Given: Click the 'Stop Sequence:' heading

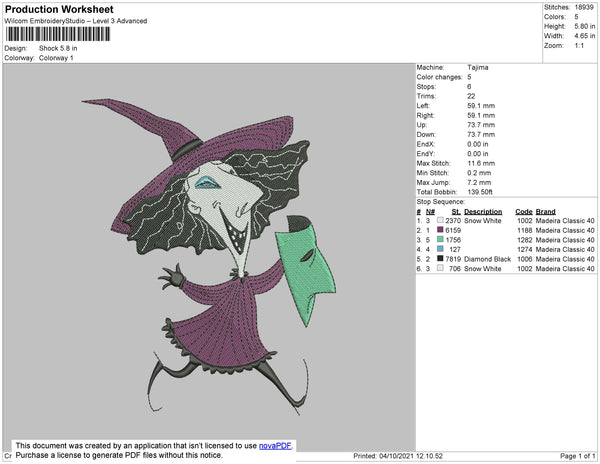Looking at the screenshot, I should (x=440, y=202).
